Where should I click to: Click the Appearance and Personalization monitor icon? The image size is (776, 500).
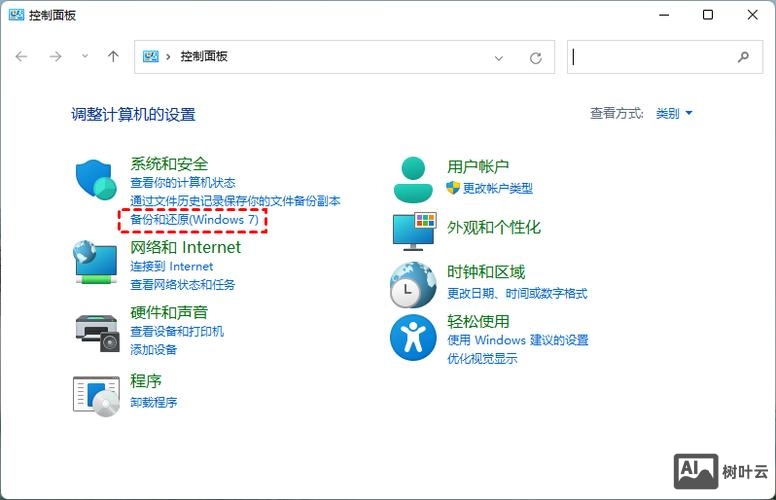(x=414, y=232)
